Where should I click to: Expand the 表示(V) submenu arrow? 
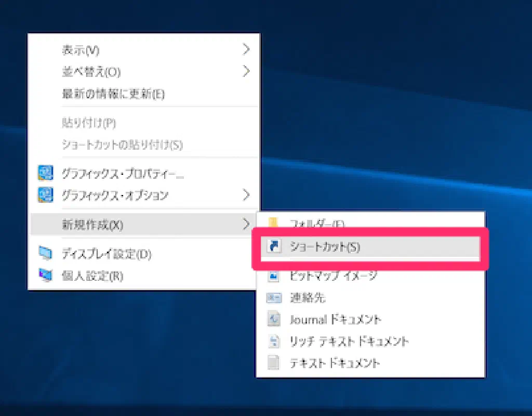coord(246,50)
